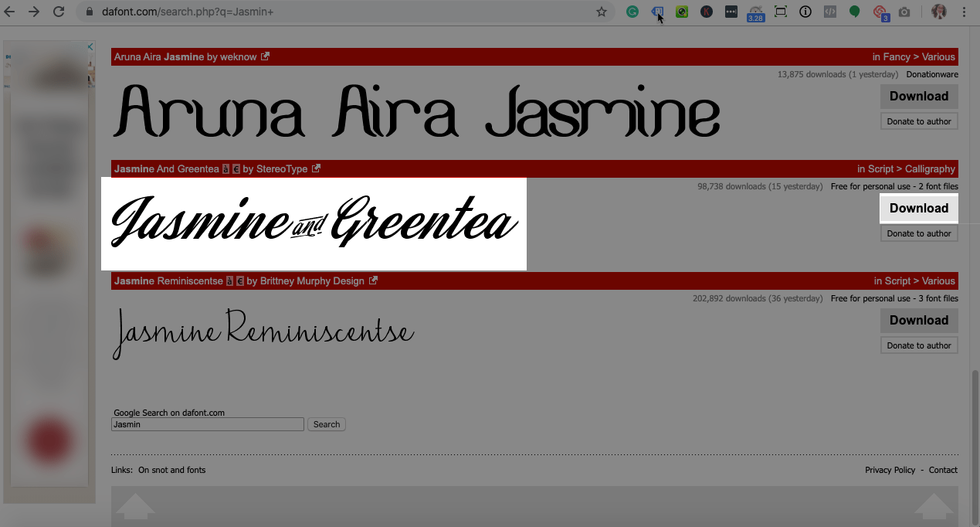Click the left sidebar advertisement image
Viewport: 980px width, 527px height.
point(49,270)
